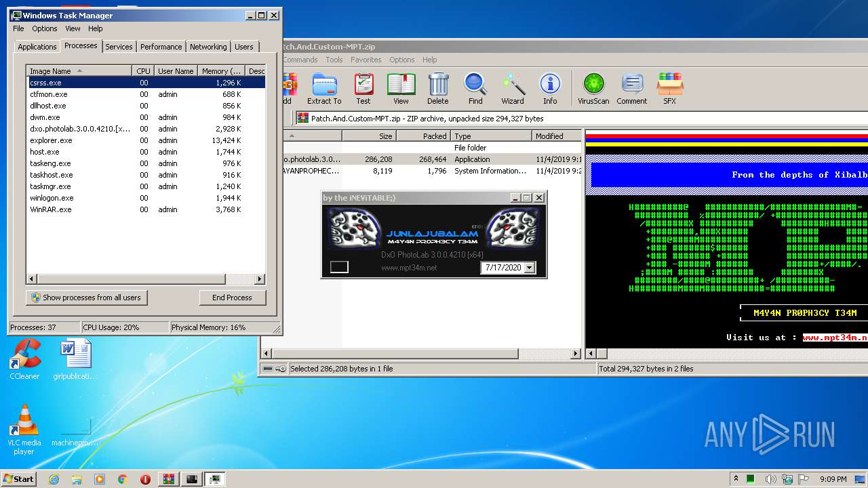This screenshot has width=868, height=488.
Task: Launch Google Chrome from taskbar
Action: pos(123,479)
